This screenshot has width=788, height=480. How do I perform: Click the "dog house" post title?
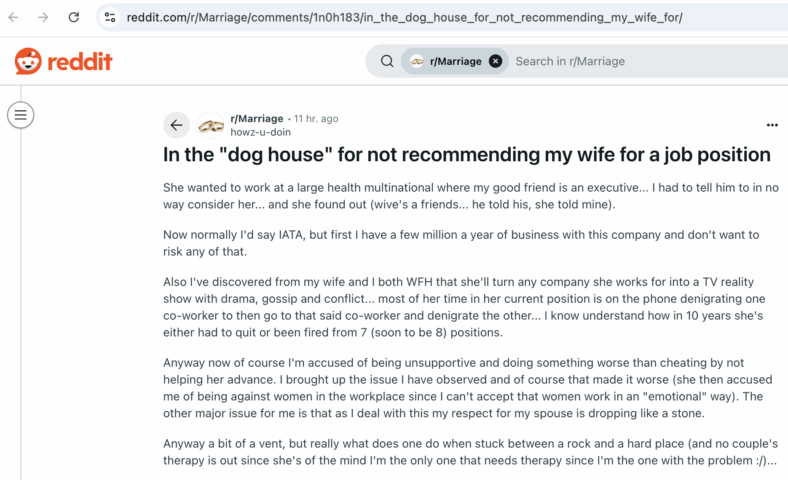click(x=466, y=155)
